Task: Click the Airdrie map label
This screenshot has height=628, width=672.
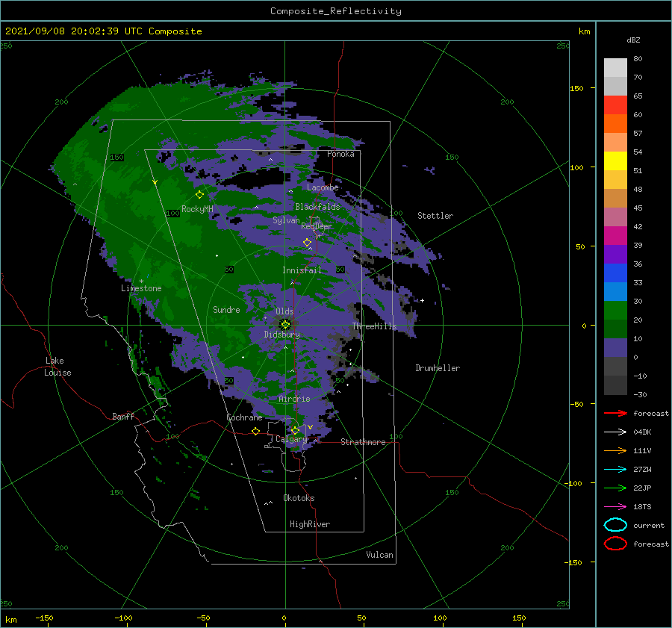Action: coord(294,399)
